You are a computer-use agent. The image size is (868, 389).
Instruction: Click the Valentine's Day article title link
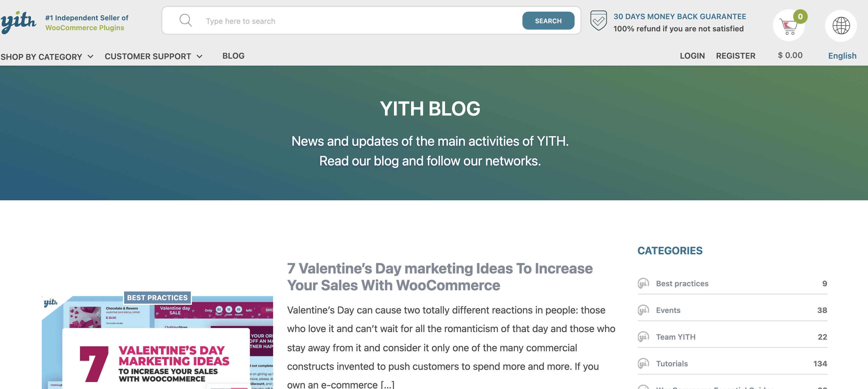(440, 276)
